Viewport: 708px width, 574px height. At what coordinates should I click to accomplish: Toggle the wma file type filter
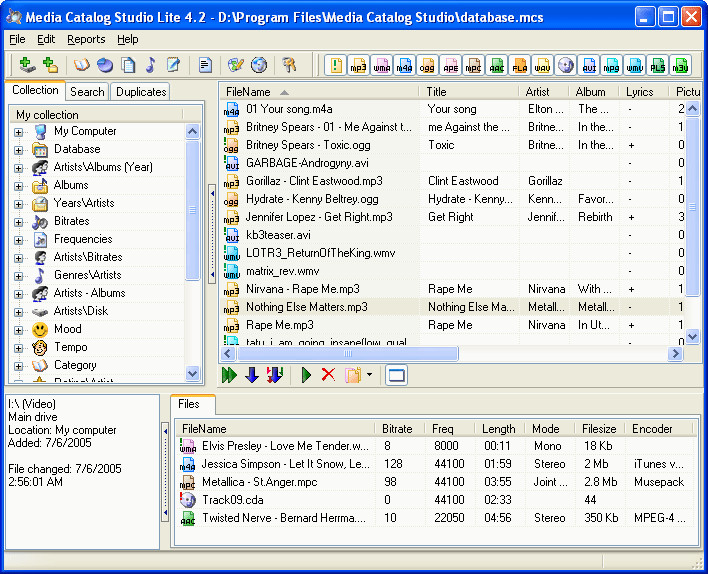pos(382,65)
